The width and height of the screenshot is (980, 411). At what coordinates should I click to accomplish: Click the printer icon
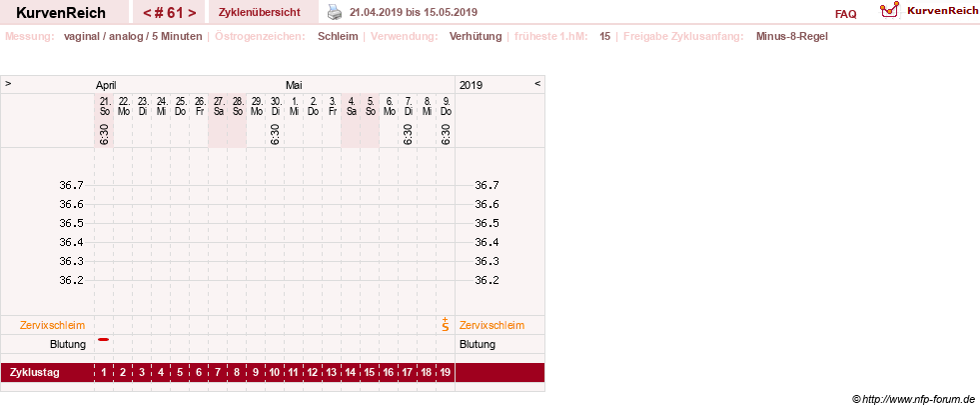pyautogui.click(x=336, y=13)
